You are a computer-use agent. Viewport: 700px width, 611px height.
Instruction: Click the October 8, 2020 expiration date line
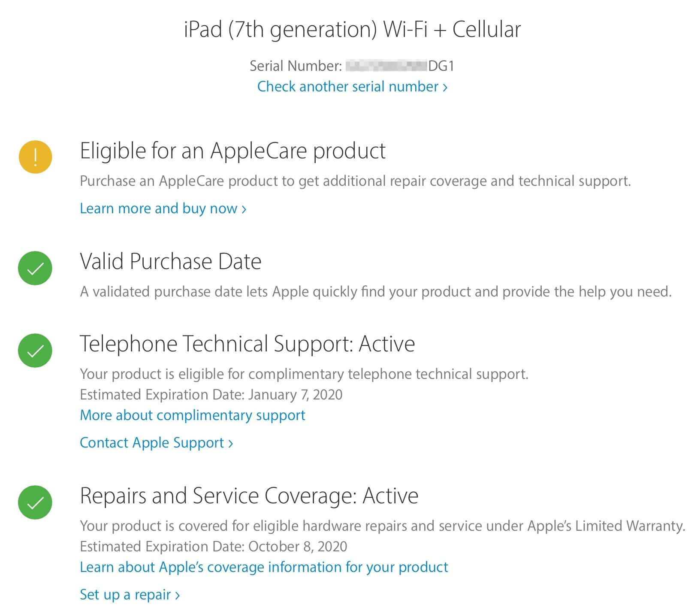213,547
